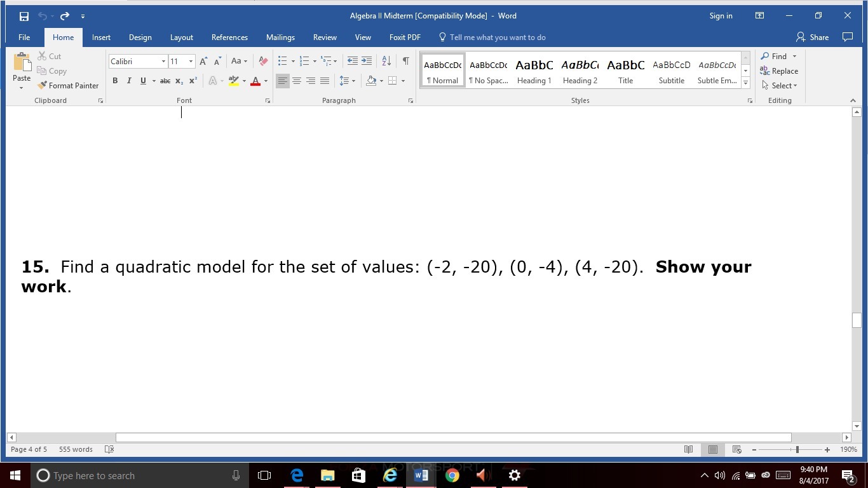Decrease paragraph indent
This screenshot has width=868, height=488.
tap(352, 61)
